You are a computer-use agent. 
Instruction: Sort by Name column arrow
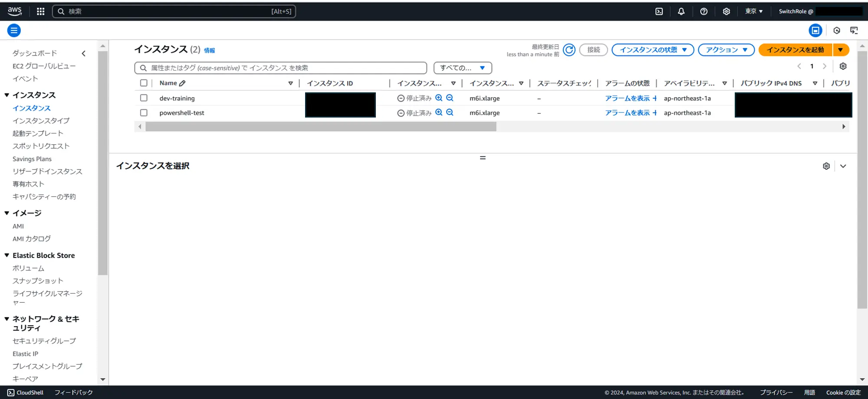point(290,83)
